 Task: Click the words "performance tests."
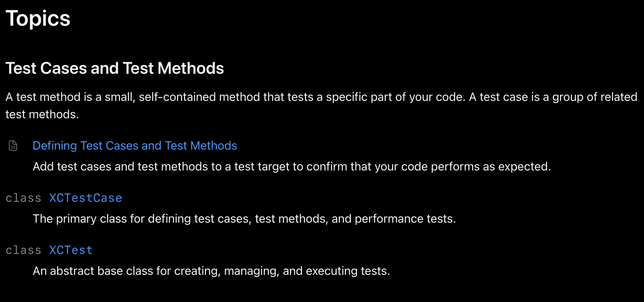(x=405, y=219)
